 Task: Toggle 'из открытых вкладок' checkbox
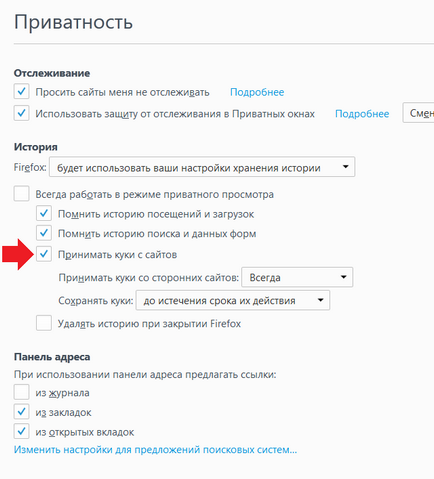pos(21,431)
